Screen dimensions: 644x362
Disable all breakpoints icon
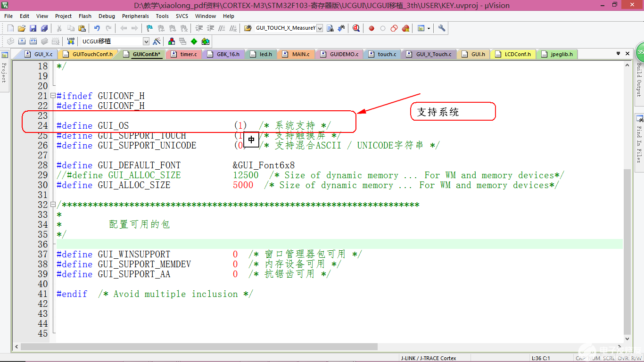tap(394, 28)
